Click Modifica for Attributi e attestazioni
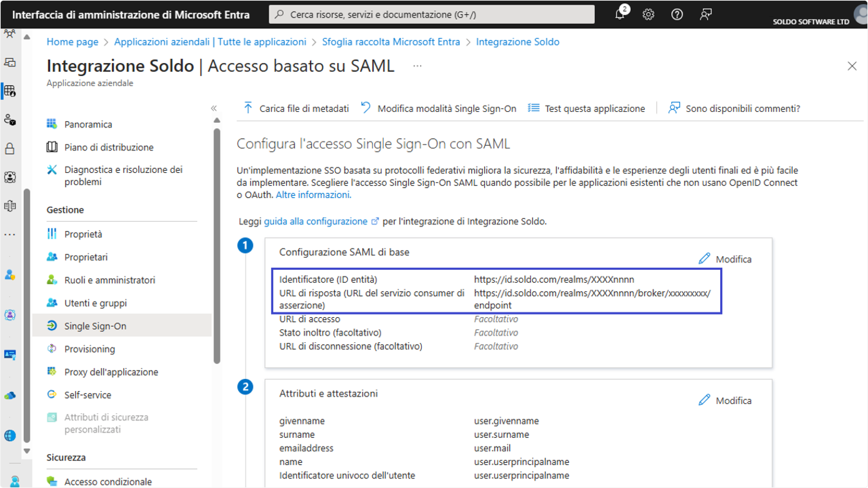Image resolution: width=868 pixels, height=488 pixels. pyautogui.click(x=725, y=401)
